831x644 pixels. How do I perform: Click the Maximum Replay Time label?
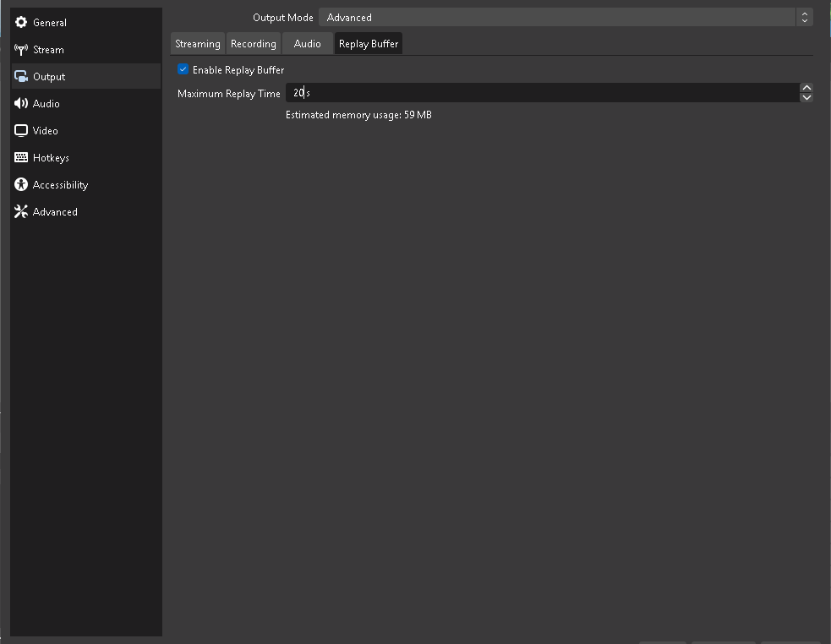point(229,93)
